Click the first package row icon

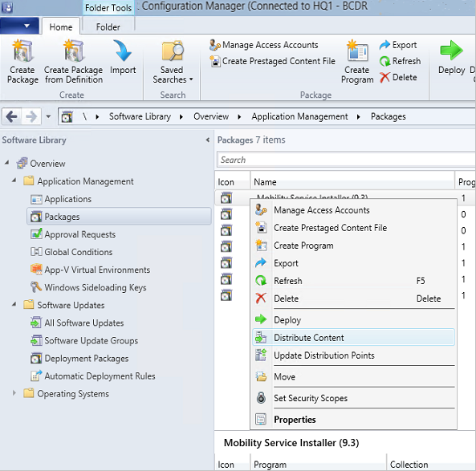(226, 198)
